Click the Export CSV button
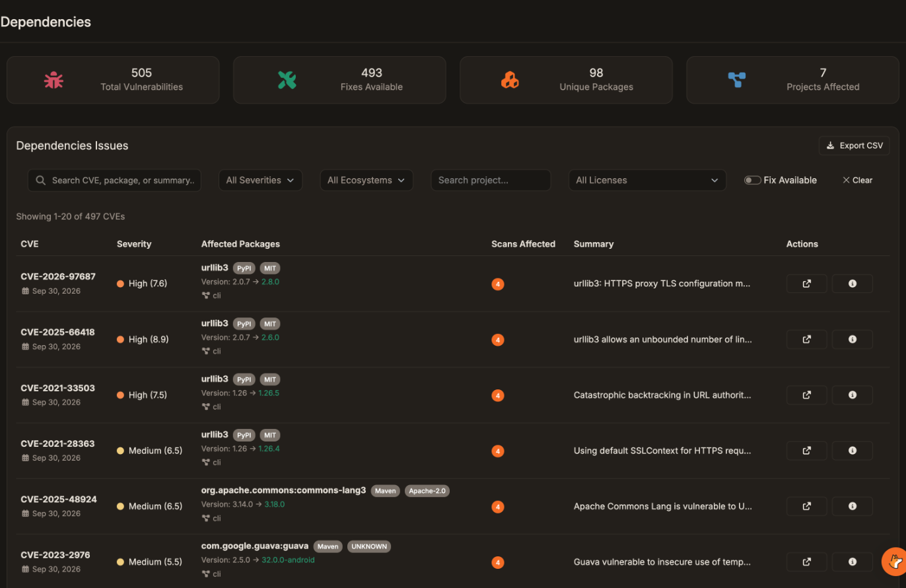Screen dimensions: 906x588 point(854,146)
